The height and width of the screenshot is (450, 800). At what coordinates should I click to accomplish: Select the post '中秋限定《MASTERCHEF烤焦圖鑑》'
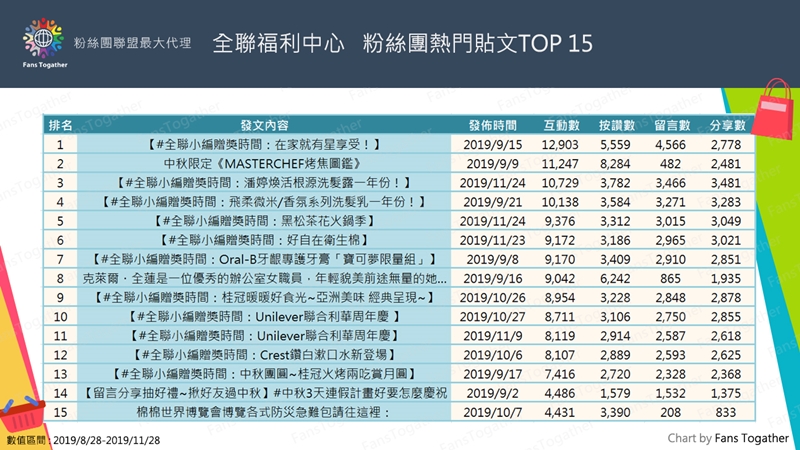pos(264,164)
